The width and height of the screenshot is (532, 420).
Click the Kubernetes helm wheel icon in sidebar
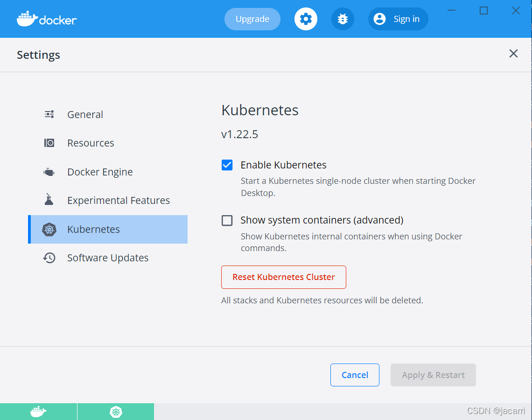[49, 230]
